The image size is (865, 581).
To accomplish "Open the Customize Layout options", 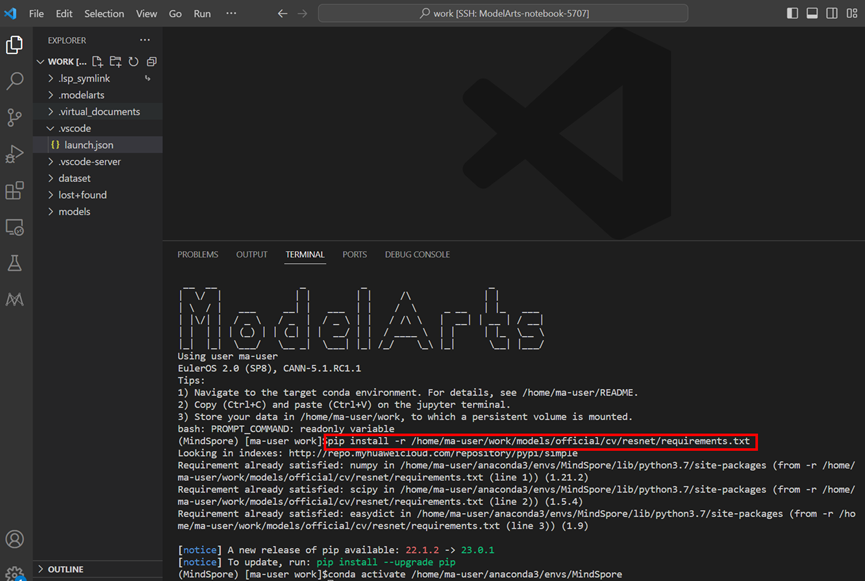I will [x=852, y=13].
